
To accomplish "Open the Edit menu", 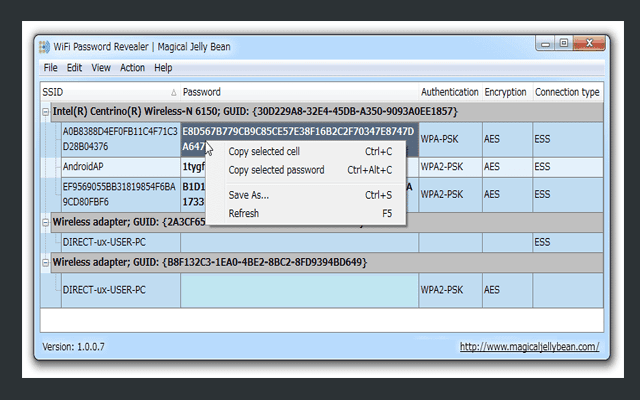I will (75, 68).
